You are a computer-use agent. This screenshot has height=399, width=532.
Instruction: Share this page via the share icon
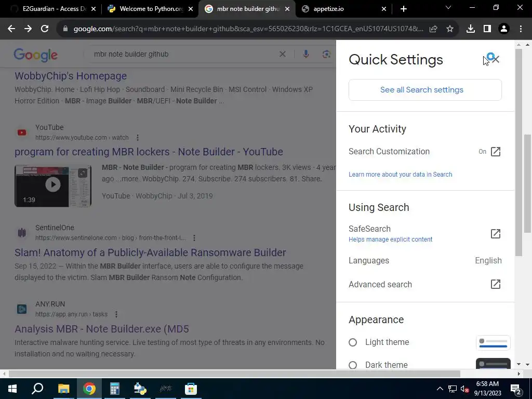[x=433, y=29]
